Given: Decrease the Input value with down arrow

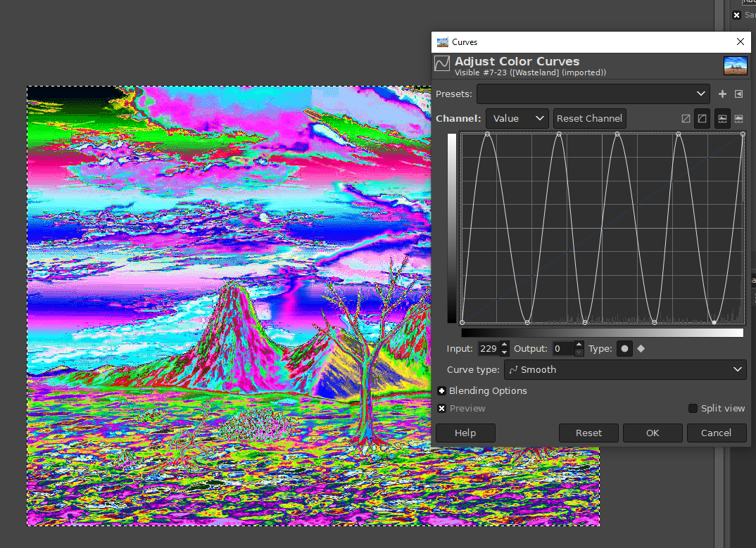Looking at the screenshot, I should tap(504, 352).
